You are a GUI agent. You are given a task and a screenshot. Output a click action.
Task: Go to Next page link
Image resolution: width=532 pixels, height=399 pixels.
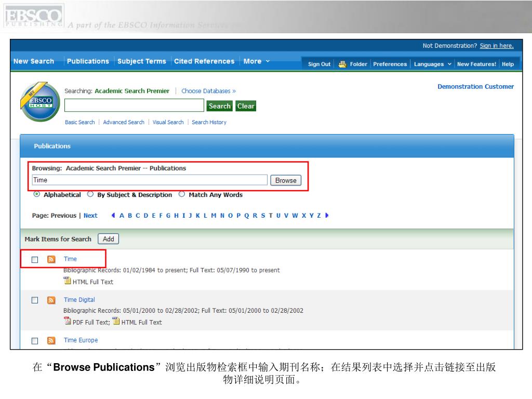[x=90, y=216]
